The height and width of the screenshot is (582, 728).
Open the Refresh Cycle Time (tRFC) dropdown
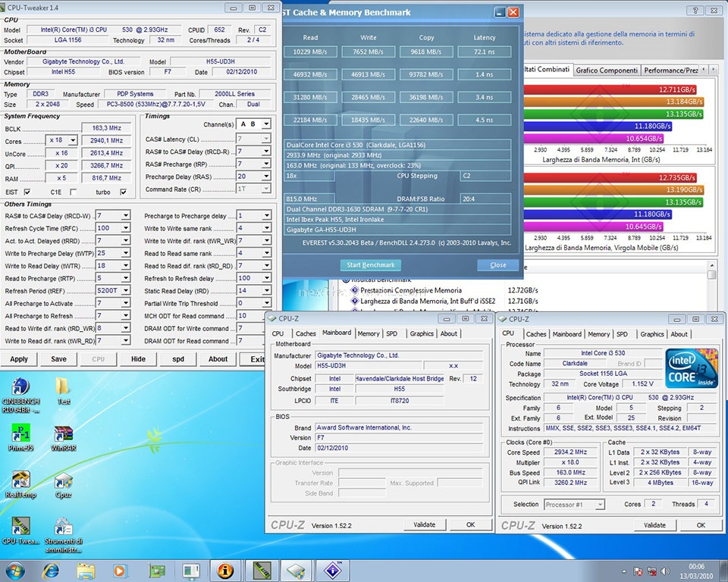pyautogui.click(x=125, y=228)
